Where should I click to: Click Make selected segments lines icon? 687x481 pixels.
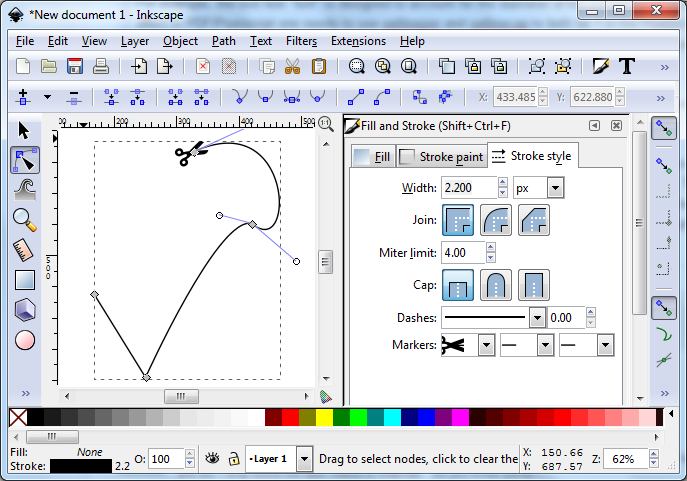(x=356, y=97)
